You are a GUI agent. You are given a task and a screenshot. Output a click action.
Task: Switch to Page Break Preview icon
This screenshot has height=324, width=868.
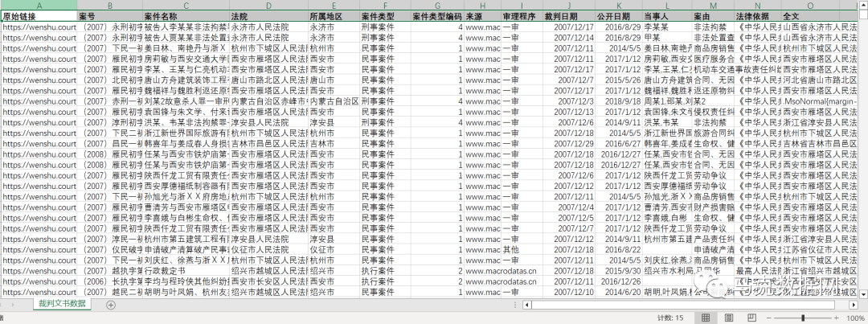[751, 318]
